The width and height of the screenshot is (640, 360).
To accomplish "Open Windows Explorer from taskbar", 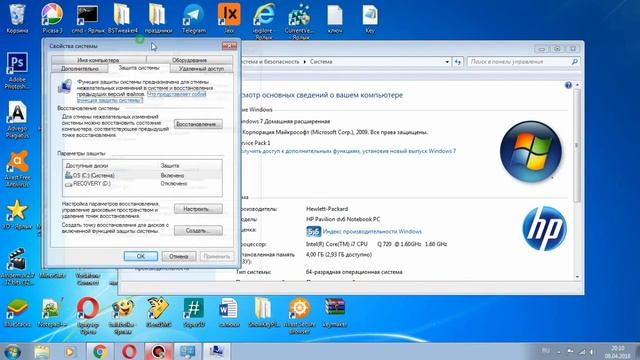I will pyautogui.click(x=42, y=351).
